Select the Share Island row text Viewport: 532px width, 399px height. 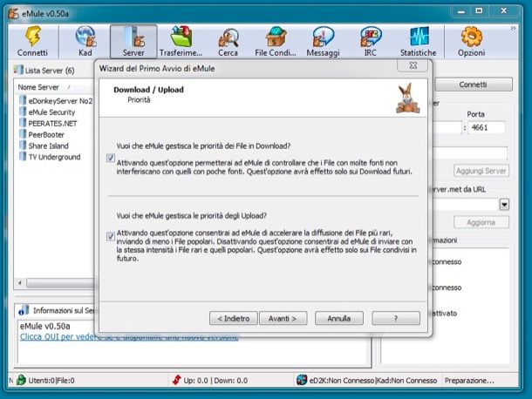(x=49, y=145)
